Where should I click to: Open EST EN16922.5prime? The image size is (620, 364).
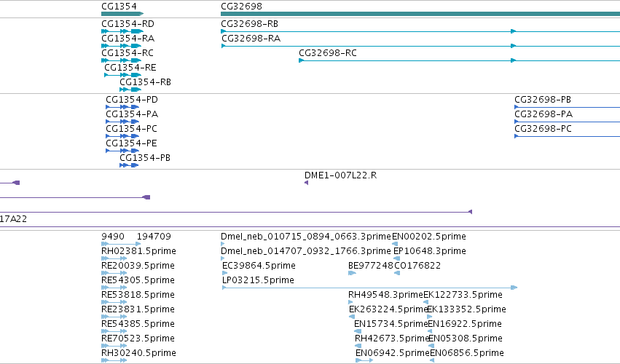click(x=465, y=324)
